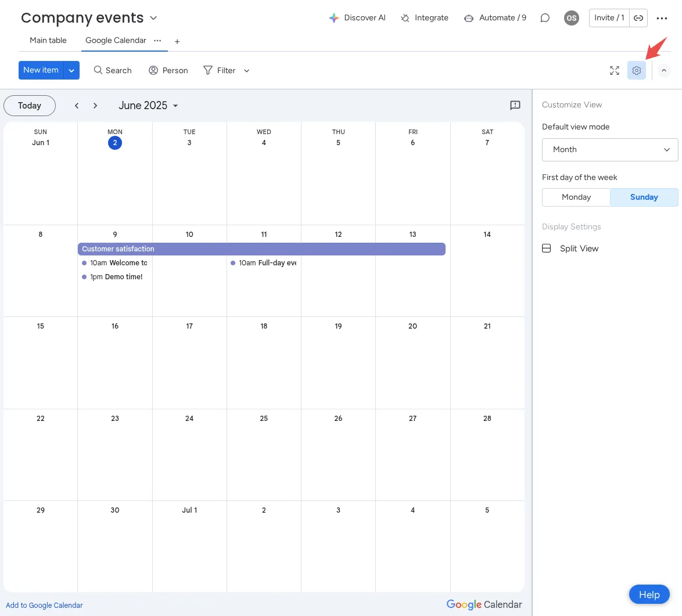The height and width of the screenshot is (616, 682).
Task: Click the OS user avatar
Action: [572, 18]
